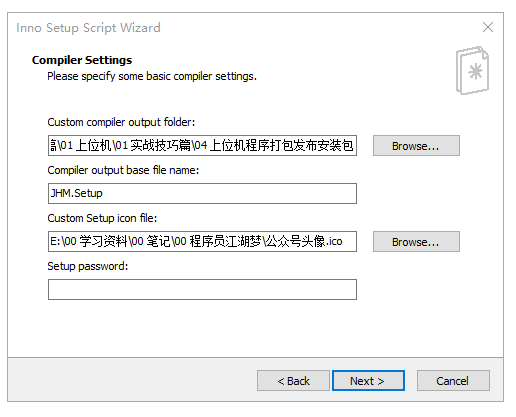The height and width of the screenshot is (417, 516).
Task: Click the 'Custom compiler output folder:' label
Action: point(121,122)
